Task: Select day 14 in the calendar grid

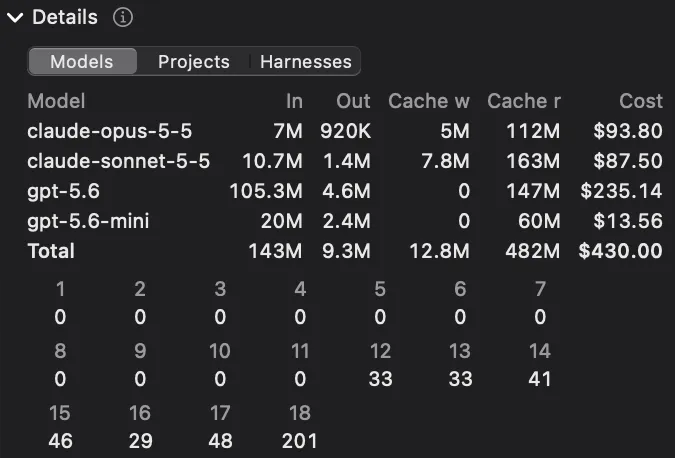Action: (540, 351)
